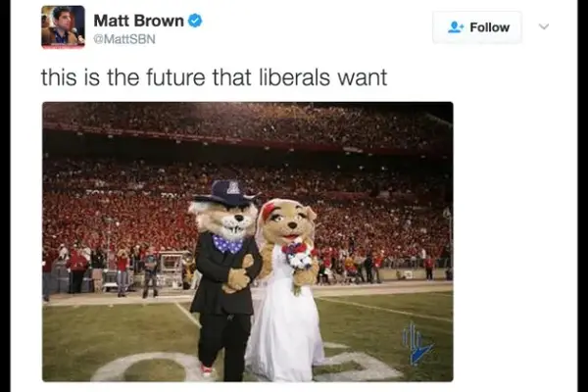Follow Matt Brown's account
Image resolution: width=588 pixels, height=392 pixels.
coord(477,27)
